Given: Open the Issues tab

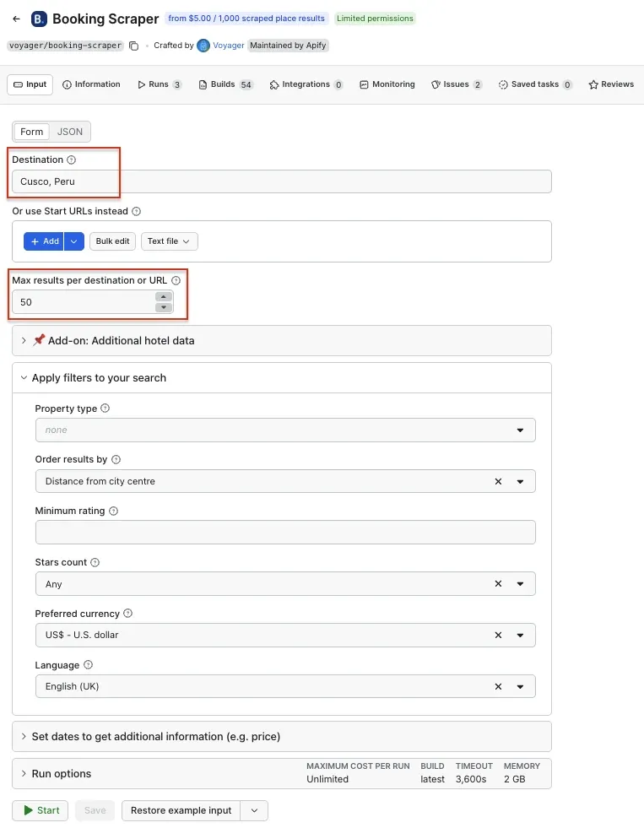Looking at the screenshot, I should (x=456, y=84).
